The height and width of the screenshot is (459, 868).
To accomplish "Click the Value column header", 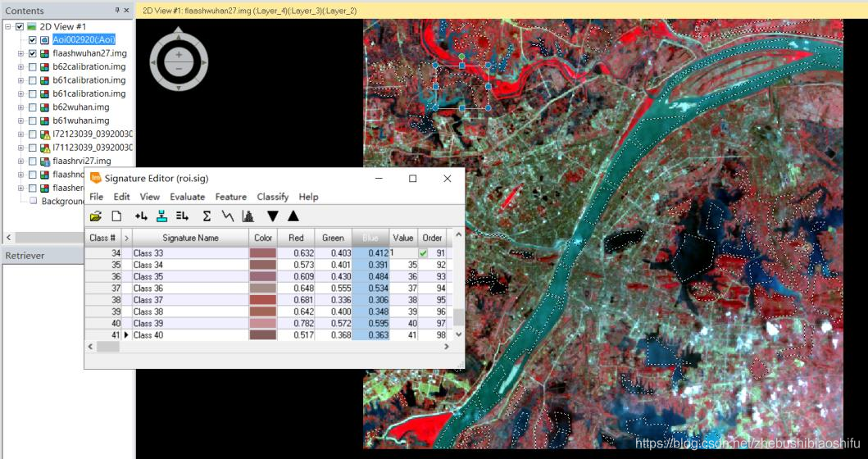I will click(x=403, y=238).
